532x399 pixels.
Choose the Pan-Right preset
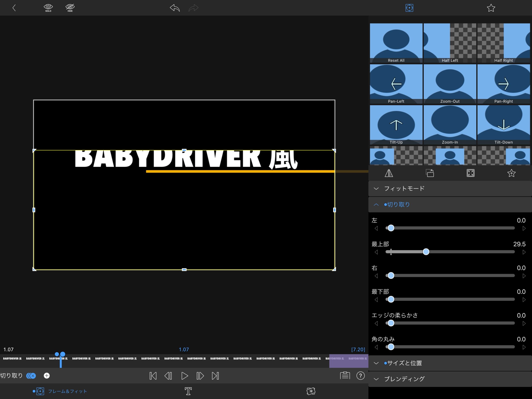point(504,84)
